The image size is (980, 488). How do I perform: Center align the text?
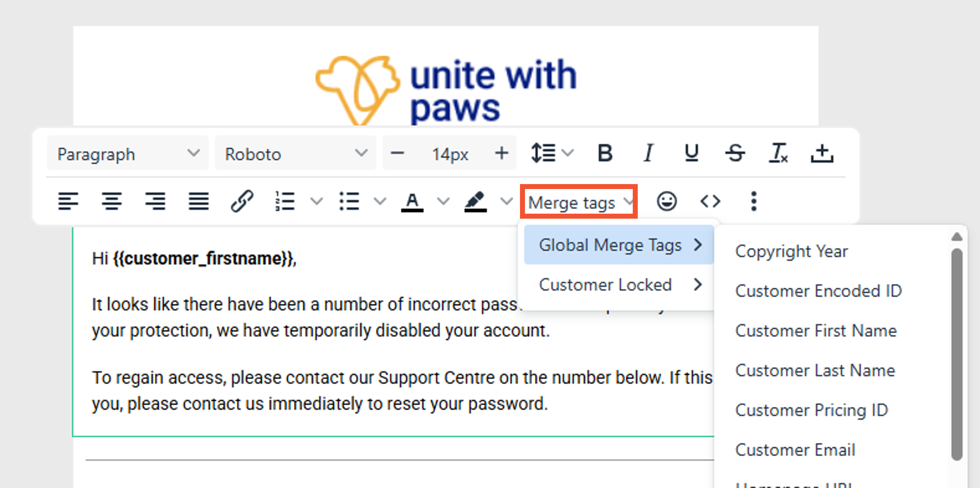tap(111, 201)
